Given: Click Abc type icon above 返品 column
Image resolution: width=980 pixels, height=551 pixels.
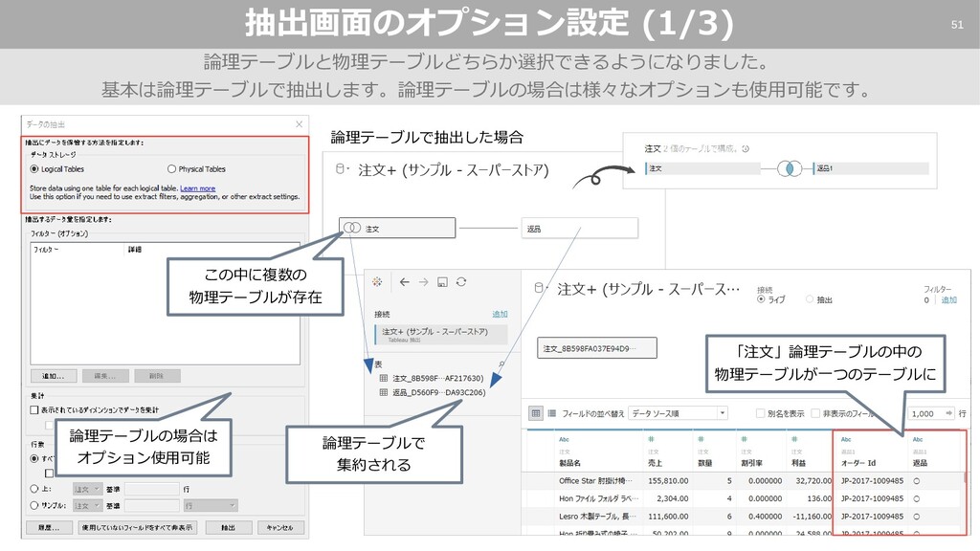Looking at the screenshot, I should tap(918, 439).
